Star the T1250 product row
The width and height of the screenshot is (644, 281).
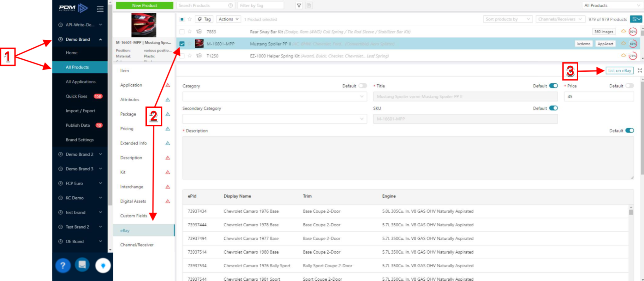(x=190, y=56)
